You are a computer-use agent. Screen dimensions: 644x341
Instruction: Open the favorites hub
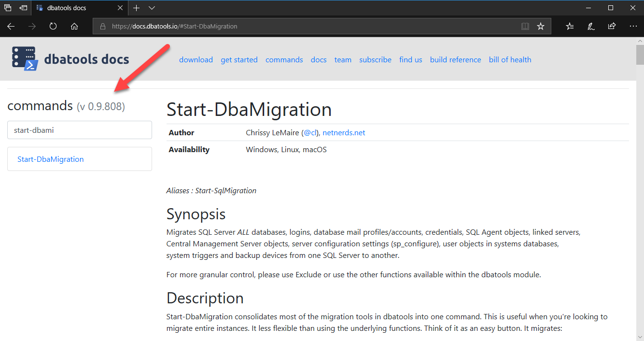click(x=570, y=26)
